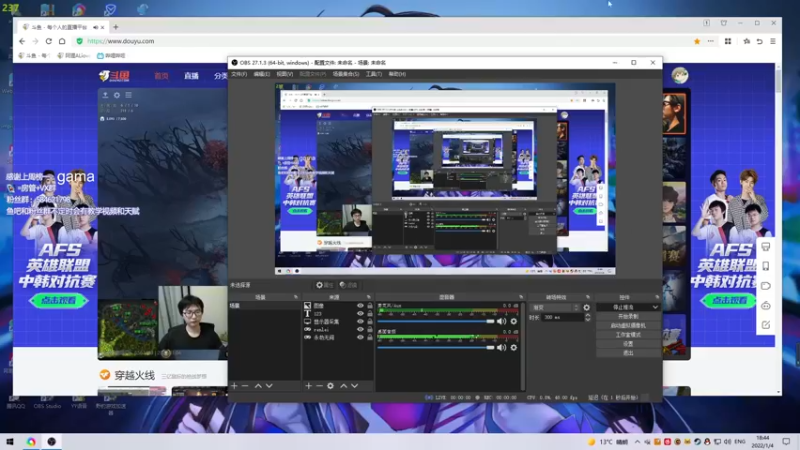Open settings gear for first mixer channel
The image size is (800, 450).
514,321
